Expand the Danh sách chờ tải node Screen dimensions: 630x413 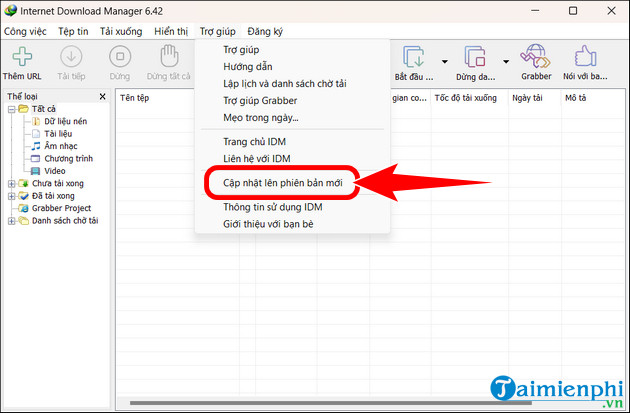12,221
